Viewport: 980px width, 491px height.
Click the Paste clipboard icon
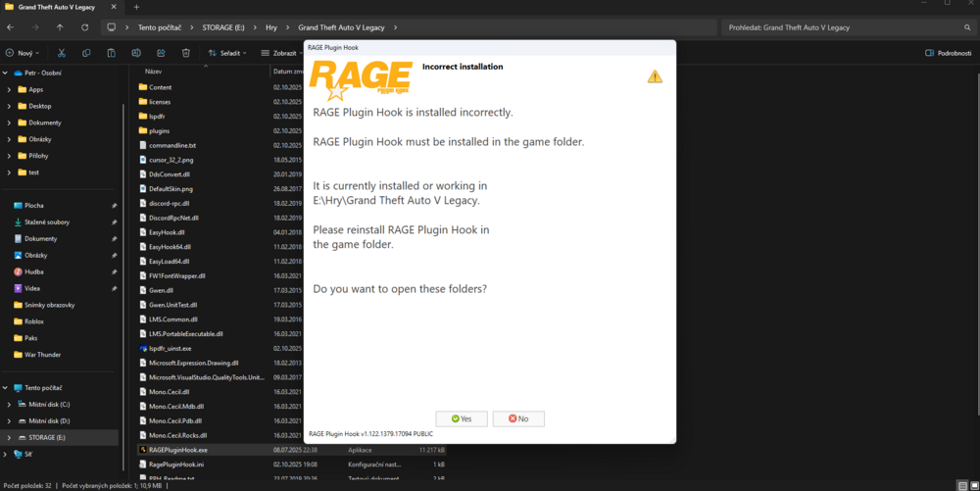click(x=112, y=53)
